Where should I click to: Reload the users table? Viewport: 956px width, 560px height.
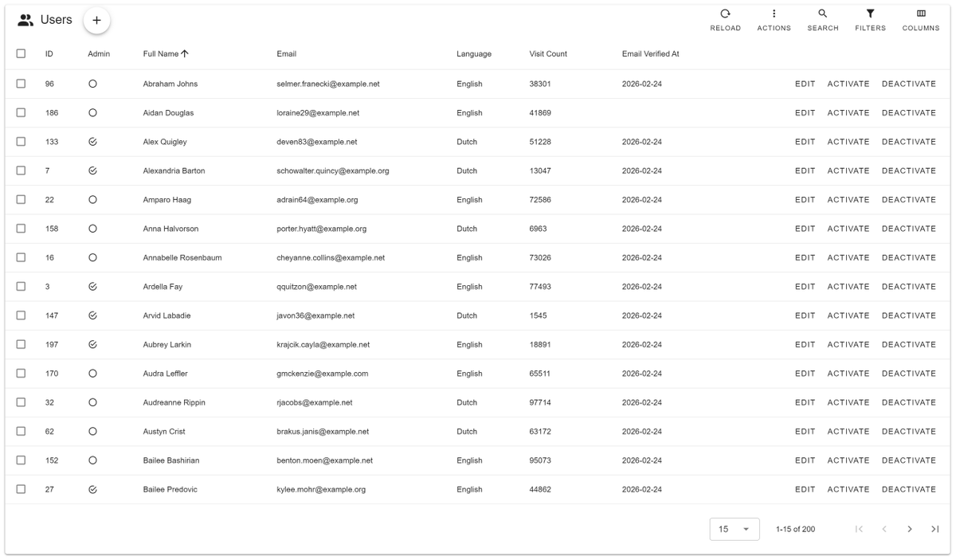(x=725, y=21)
